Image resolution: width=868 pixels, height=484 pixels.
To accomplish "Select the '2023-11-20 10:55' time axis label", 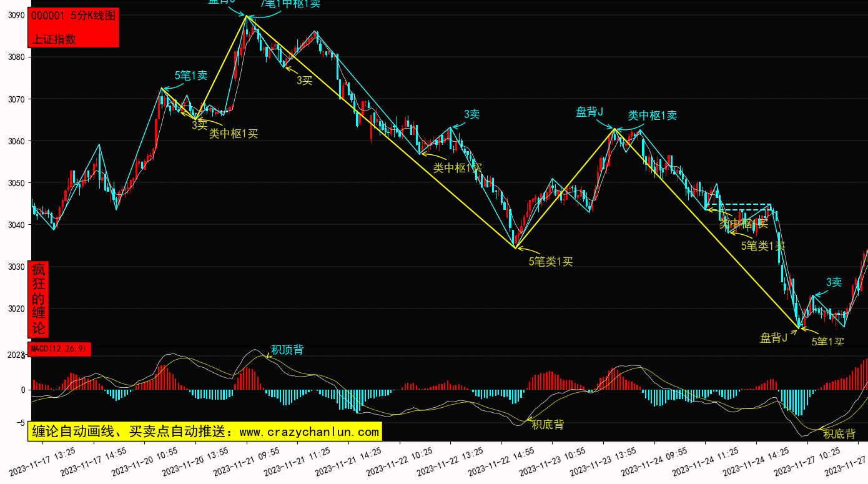I will [x=145, y=461].
